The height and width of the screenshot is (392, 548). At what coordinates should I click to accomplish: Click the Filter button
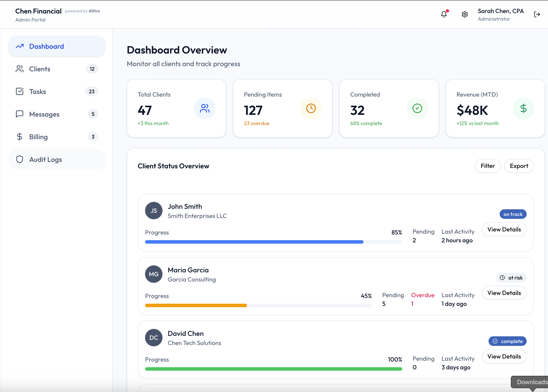[x=488, y=166]
